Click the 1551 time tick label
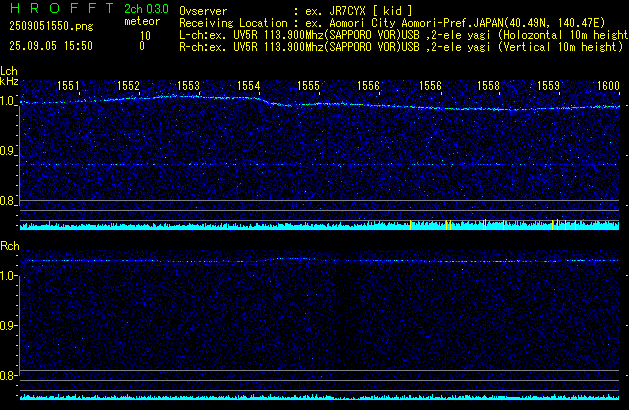 (x=68, y=86)
